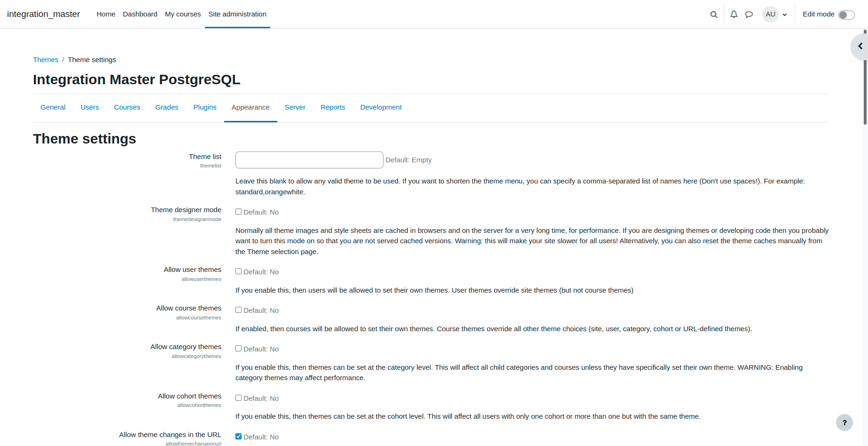Image resolution: width=868 pixels, height=446 pixels.
Task: Enable Allow course themes checkbox
Action: [238, 310]
